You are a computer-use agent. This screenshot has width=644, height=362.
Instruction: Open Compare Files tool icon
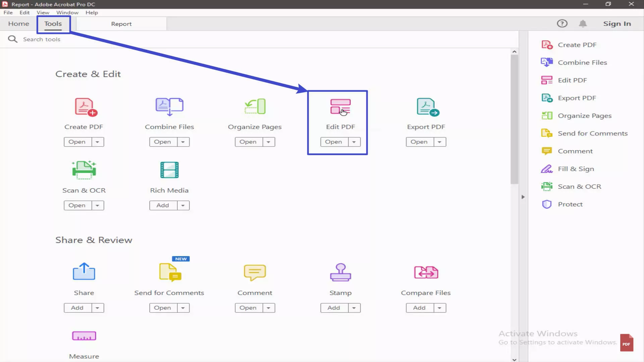[x=426, y=272]
